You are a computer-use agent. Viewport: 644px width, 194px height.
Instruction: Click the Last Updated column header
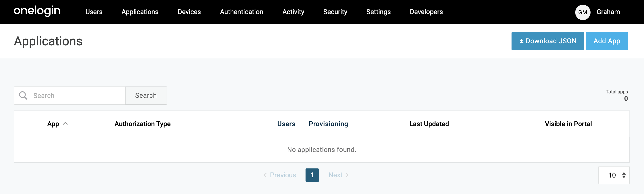point(429,124)
